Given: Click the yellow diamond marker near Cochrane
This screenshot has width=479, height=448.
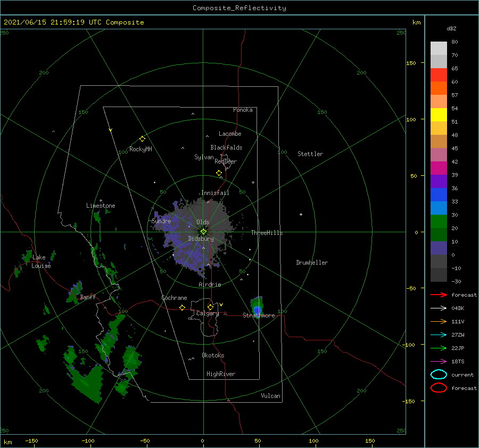Looking at the screenshot, I should coord(183,308).
